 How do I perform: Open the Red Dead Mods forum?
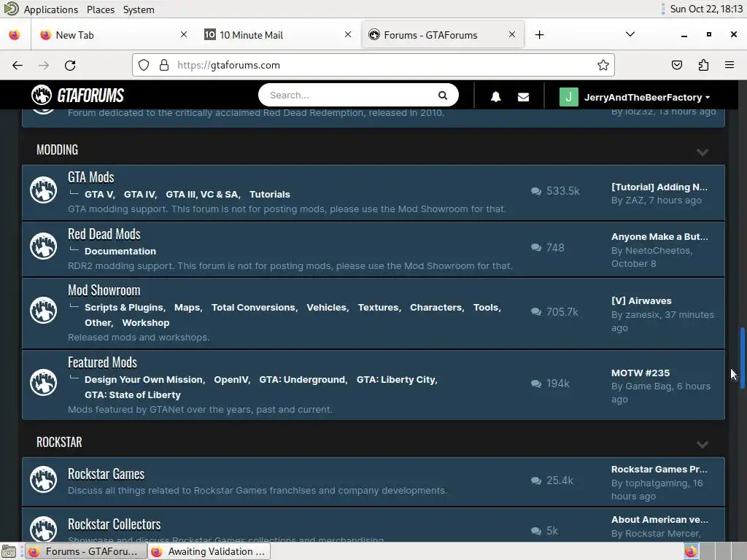pyautogui.click(x=104, y=234)
